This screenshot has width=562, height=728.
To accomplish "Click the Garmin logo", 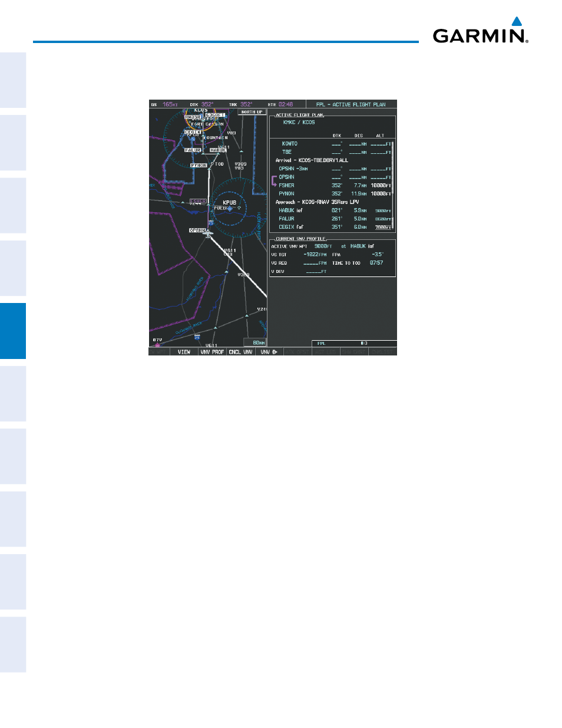I will coord(481,31).
